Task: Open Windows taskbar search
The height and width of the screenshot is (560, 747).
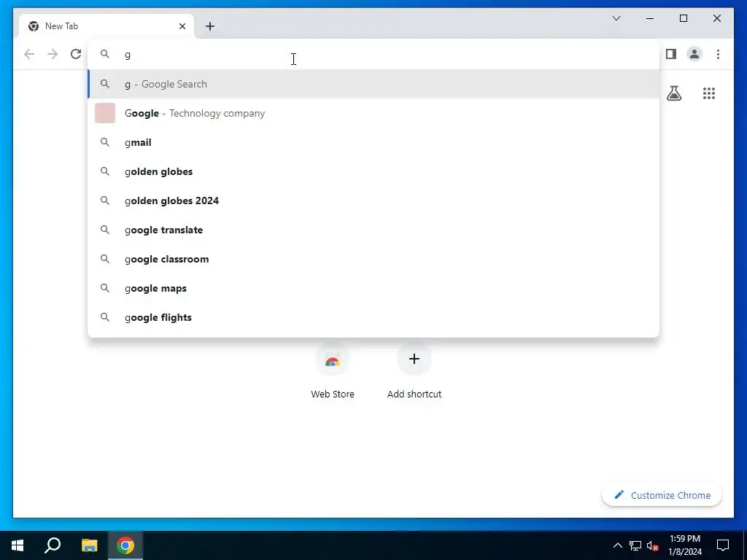Action: (x=53, y=545)
